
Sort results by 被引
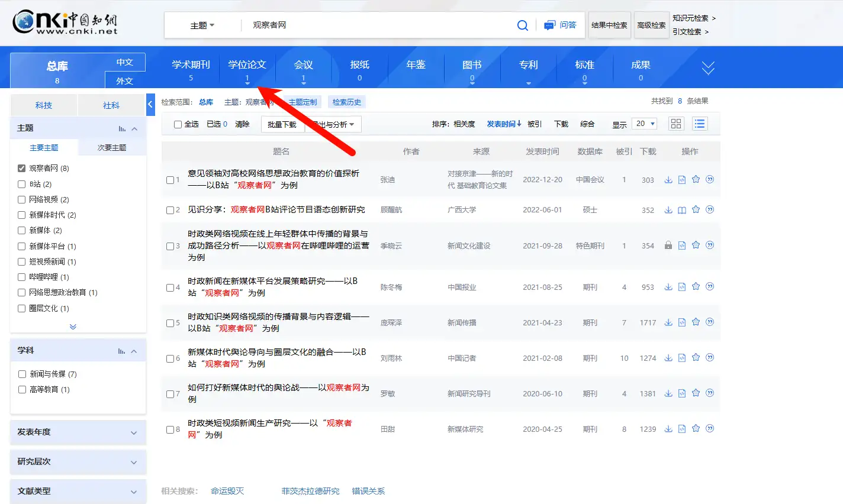[535, 124]
